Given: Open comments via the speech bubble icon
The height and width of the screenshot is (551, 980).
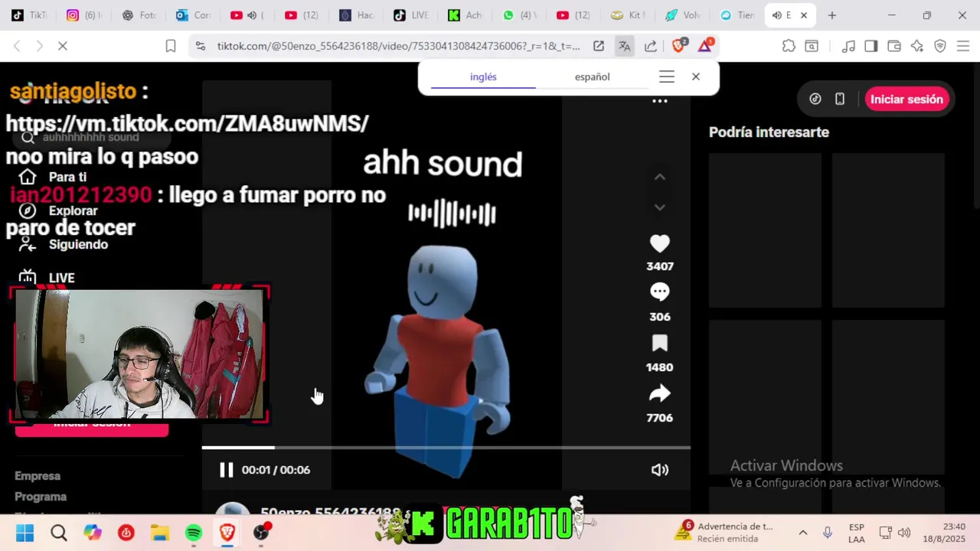Looking at the screenshot, I should coord(659,292).
